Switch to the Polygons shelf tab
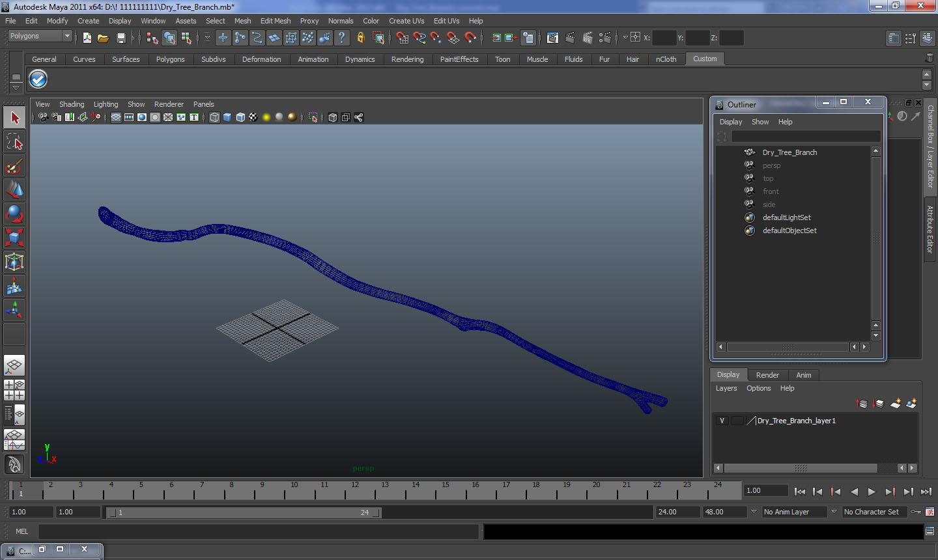 [170, 59]
